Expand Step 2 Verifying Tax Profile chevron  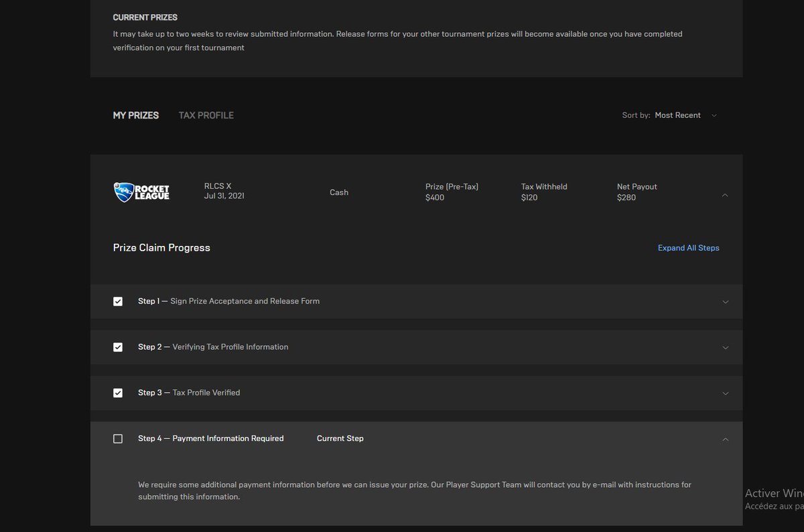pyautogui.click(x=725, y=347)
